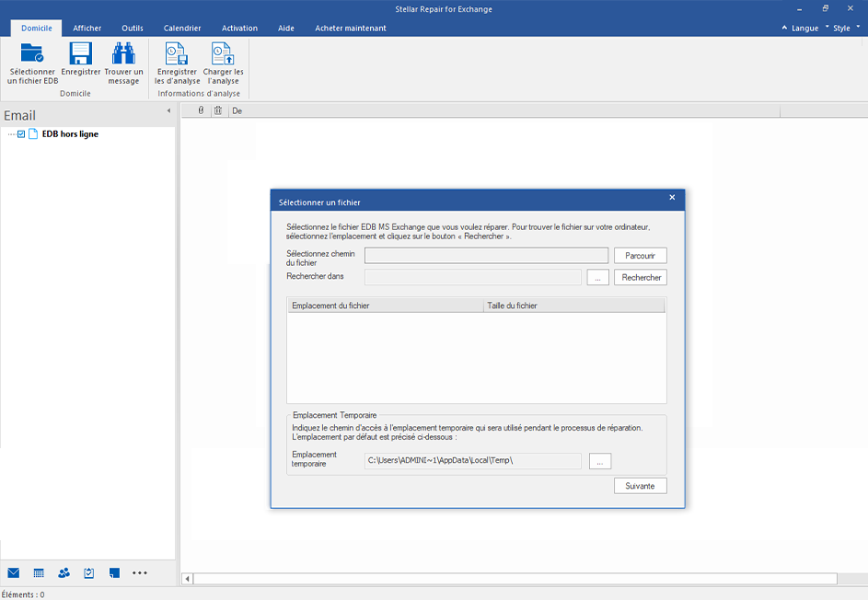Show more navigation options (three dots)

140,573
